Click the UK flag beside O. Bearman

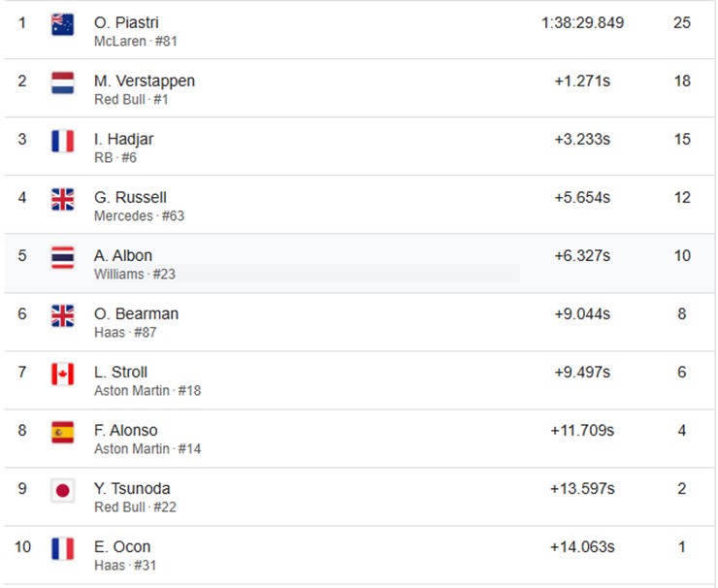click(x=62, y=315)
